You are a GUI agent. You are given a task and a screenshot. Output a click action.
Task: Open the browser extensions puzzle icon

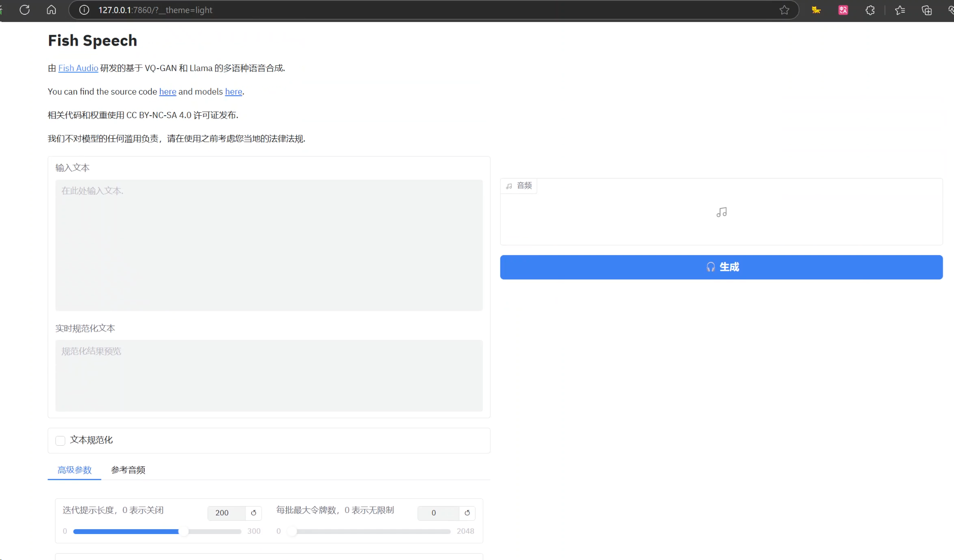870,10
